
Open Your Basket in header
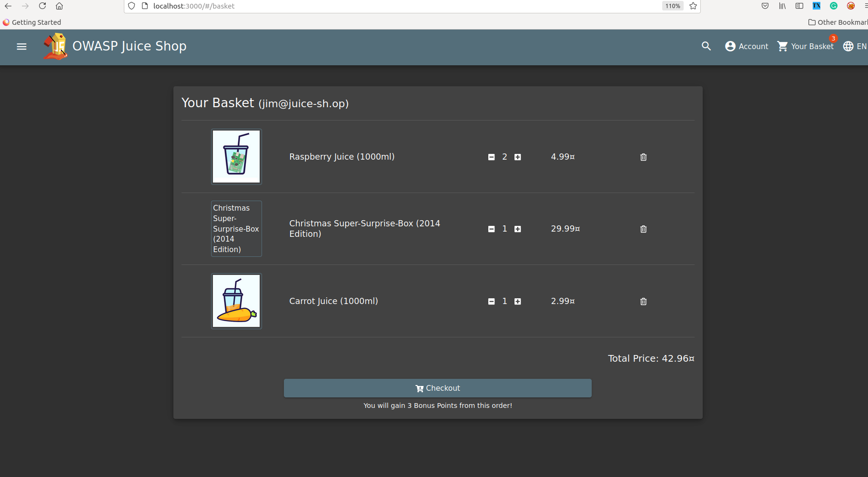point(806,46)
